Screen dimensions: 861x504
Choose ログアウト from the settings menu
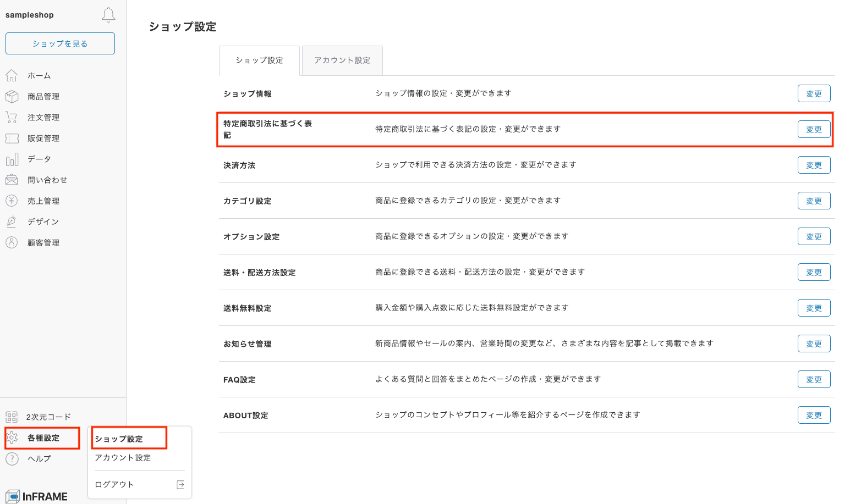coord(114,484)
